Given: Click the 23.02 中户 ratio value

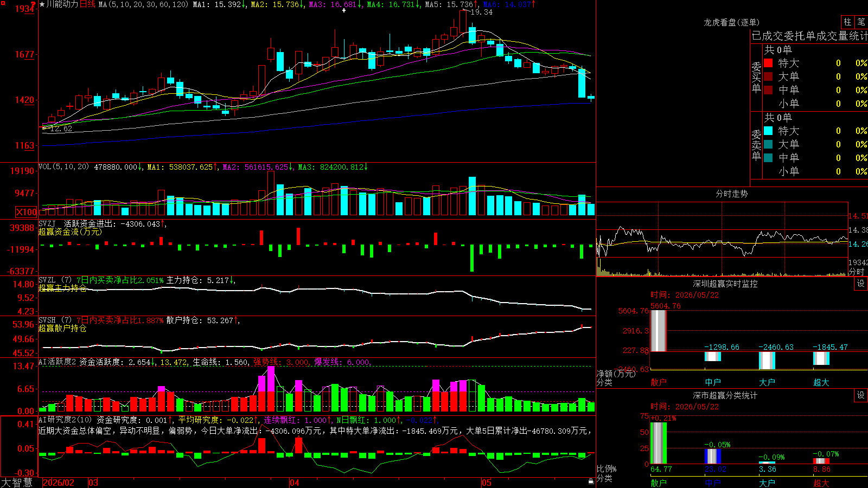Looking at the screenshot, I should pyautogui.click(x=716, y=469).
